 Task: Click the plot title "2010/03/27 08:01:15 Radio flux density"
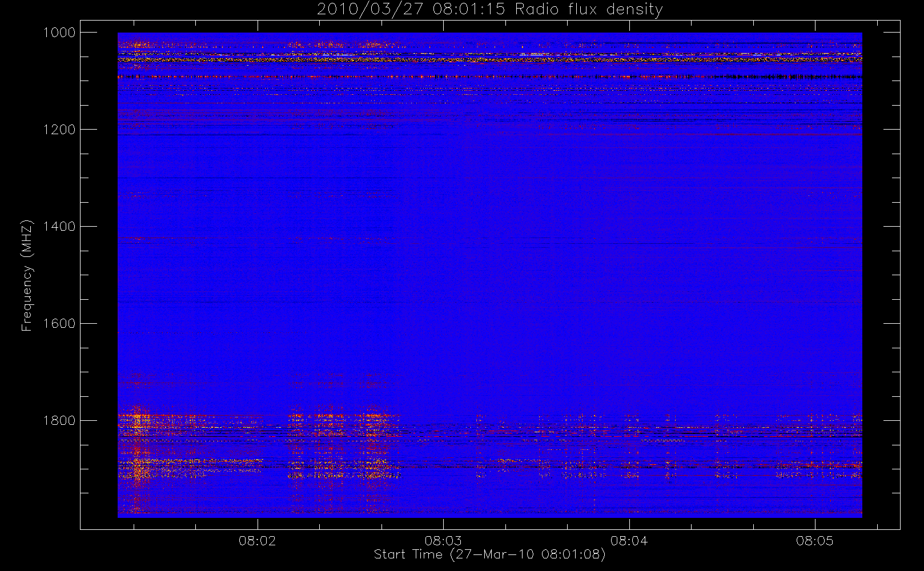click(490, 10)
